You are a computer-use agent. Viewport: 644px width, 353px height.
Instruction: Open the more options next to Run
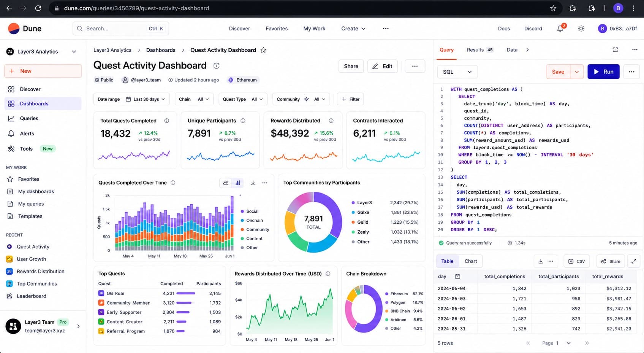631,72
